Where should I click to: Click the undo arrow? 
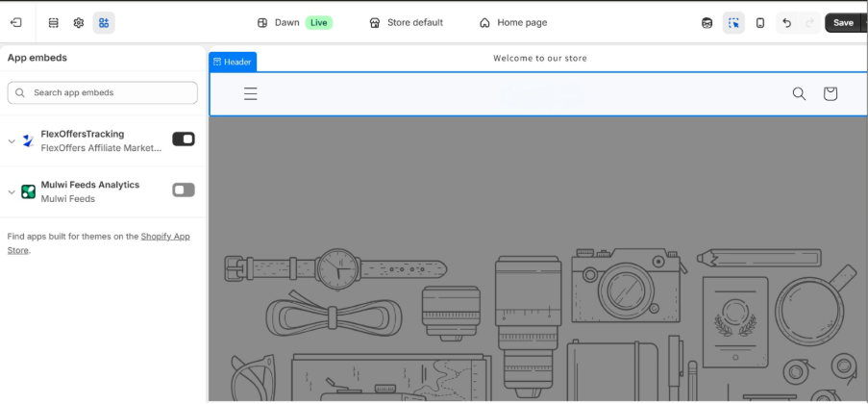(x=787, y=23)
